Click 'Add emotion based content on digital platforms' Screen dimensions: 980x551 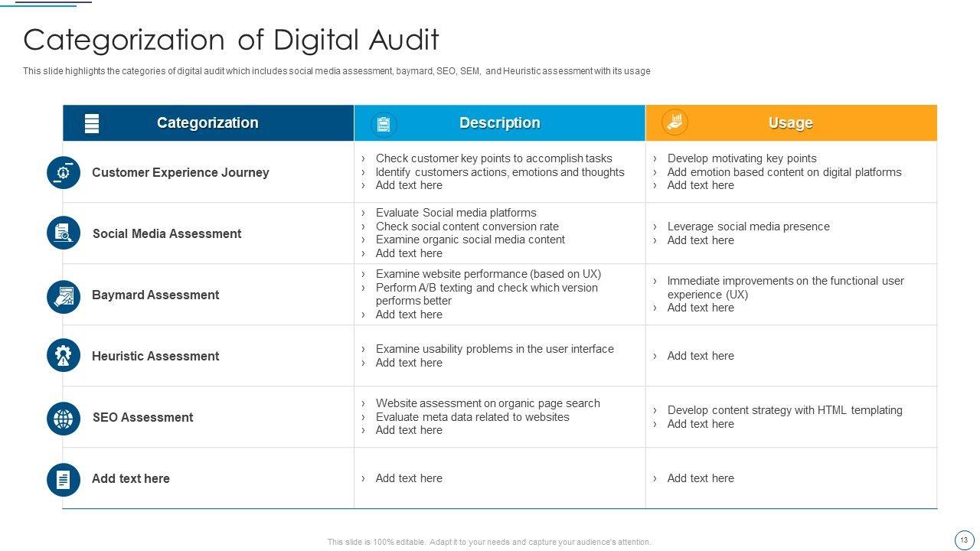(x=784, y=172)
